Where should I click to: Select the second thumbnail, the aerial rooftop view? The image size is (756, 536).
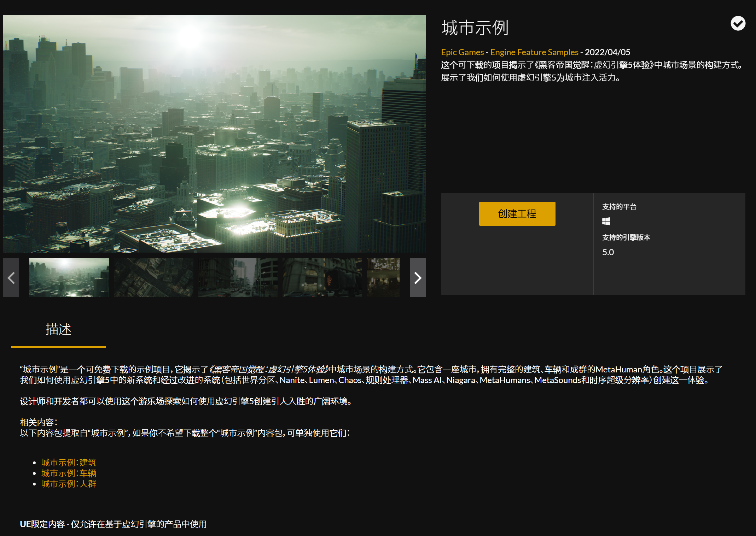pos(153,277)
